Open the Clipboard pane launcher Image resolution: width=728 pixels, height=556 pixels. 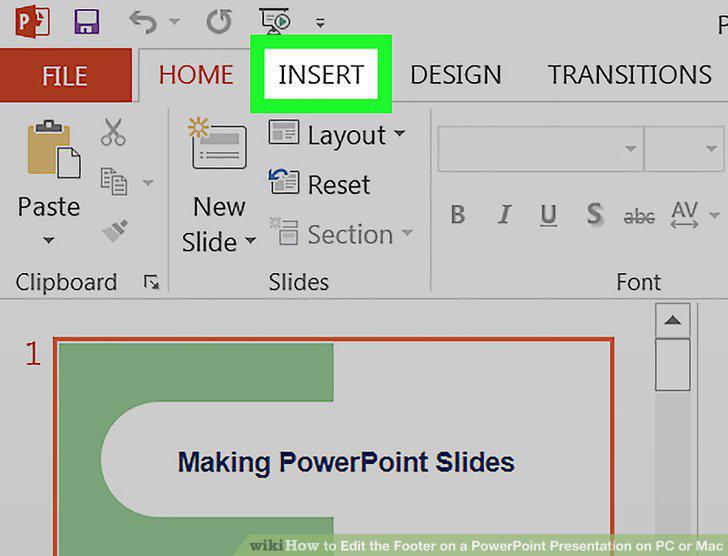pos(151,282)
